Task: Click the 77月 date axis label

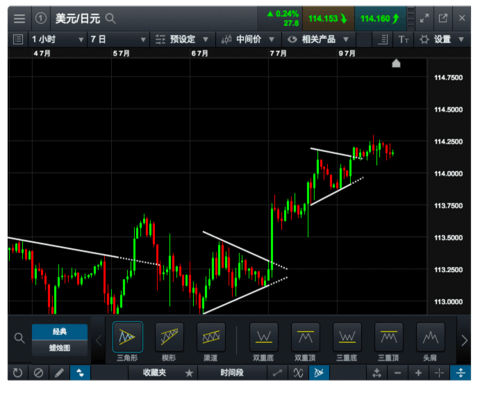Action: (278, 53)
